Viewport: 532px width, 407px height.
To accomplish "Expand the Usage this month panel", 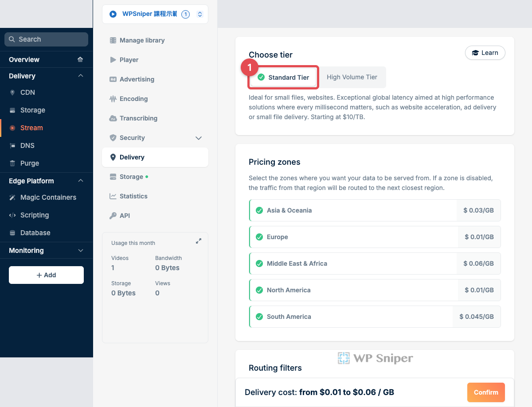I will click(x=199, y=241).
